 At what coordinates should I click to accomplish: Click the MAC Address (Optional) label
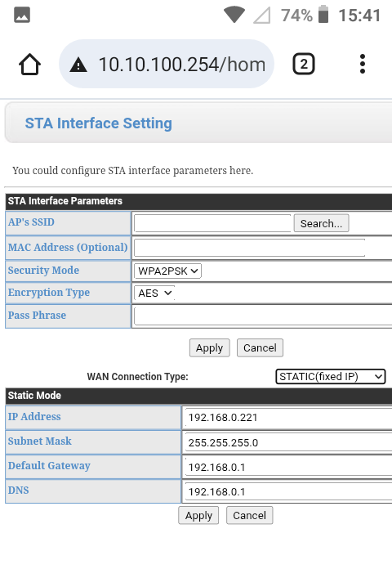68,248
